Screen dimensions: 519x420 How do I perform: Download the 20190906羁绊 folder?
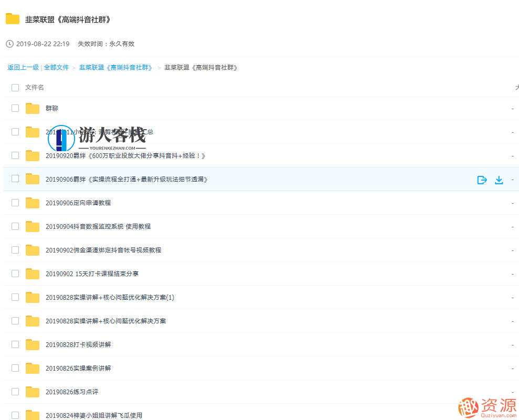tap(499, 180)
